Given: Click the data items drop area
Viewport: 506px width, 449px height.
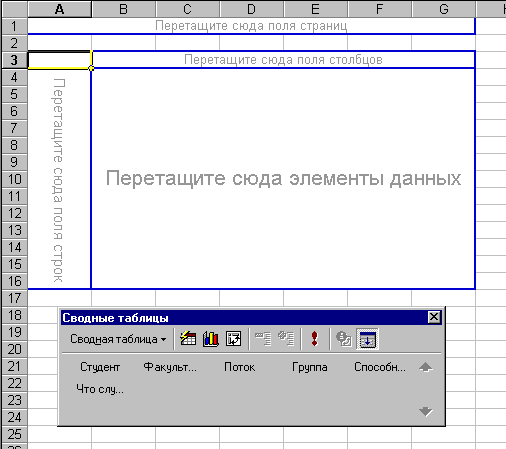Looking at the screenshot, I should 283,179.
